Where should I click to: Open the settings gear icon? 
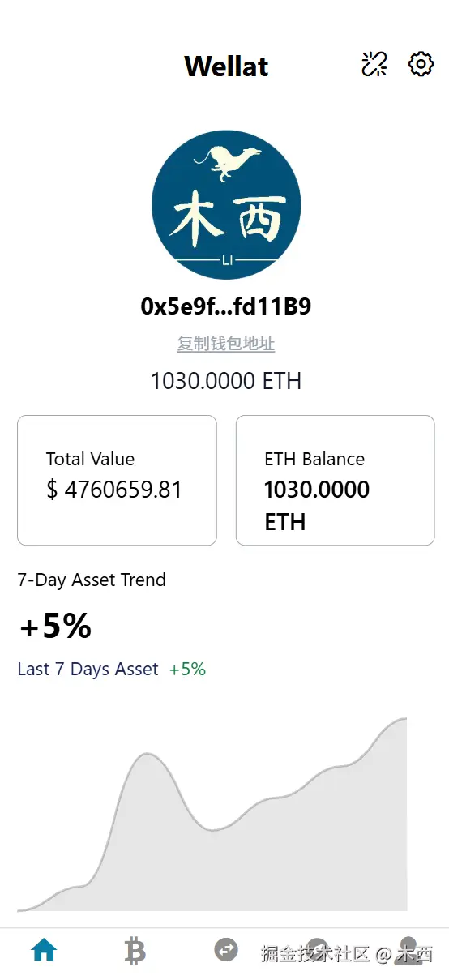coord(421,64)
